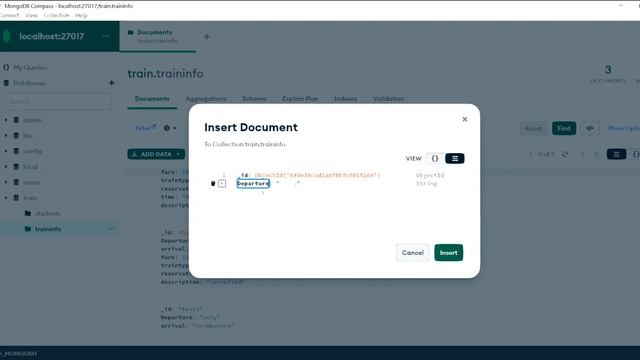
Task: Collapse the train database
Action: 6,198
